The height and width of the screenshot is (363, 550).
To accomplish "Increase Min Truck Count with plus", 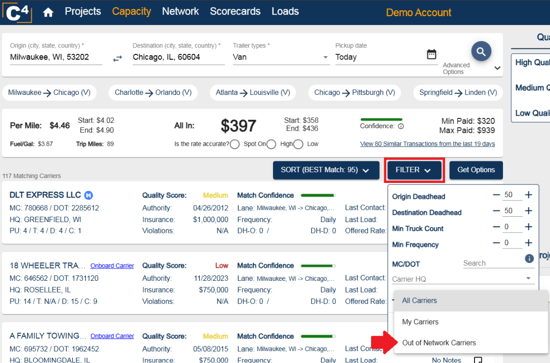I will click(529, 227).
